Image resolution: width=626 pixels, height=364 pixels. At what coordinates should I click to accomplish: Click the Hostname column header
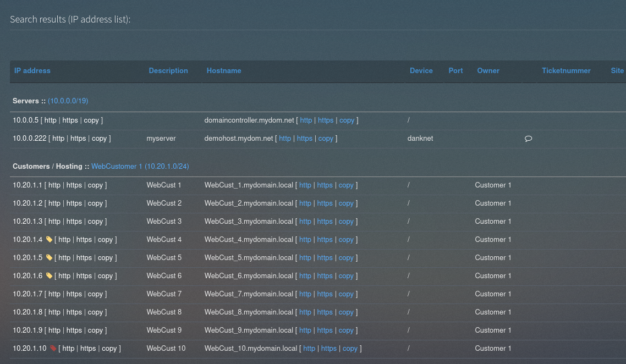(x=223, y=70)
